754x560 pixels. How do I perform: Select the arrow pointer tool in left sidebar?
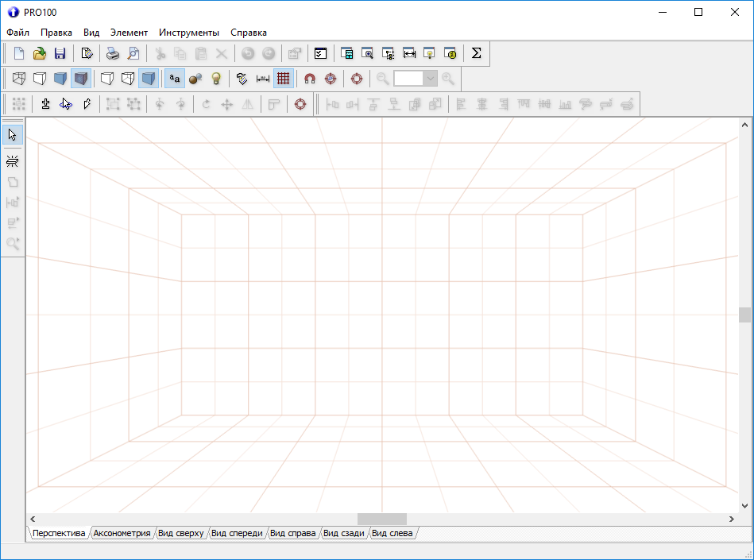coord(13,134)
